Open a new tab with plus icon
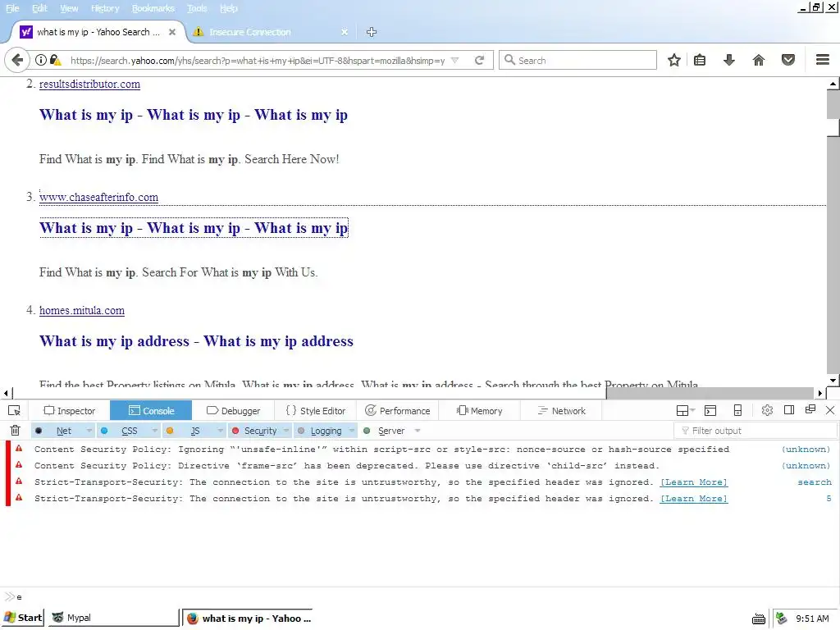Screen dimensions: 840x630 point(372,32)
